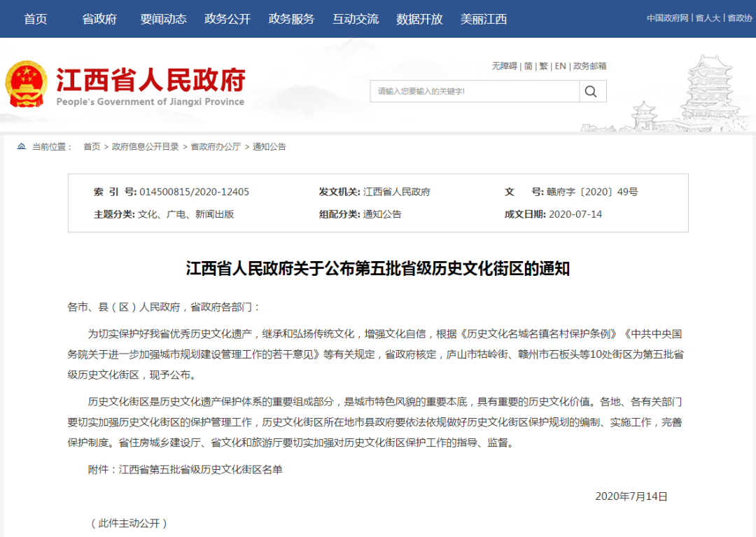Visit the 中国政府网 link
756x537 pixels.
tap(667, 18)
